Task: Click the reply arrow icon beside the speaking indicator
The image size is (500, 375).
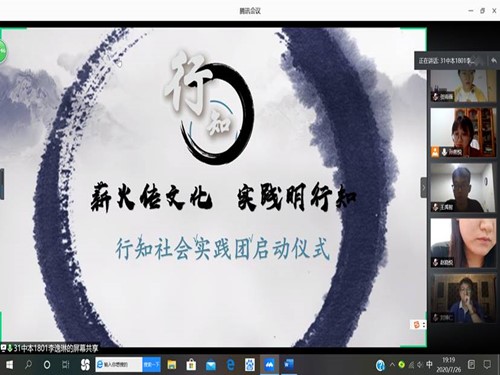Action: (494, 61)
